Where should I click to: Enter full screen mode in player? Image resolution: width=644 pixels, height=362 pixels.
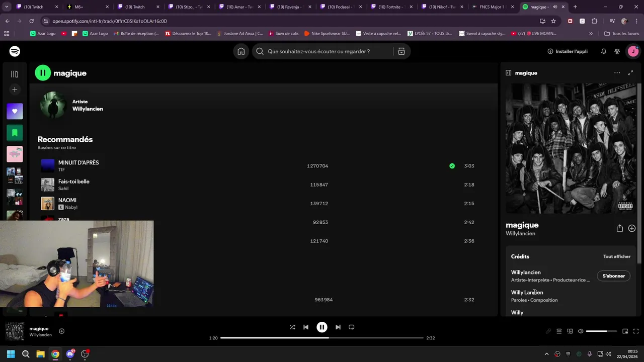pyautogui.click(x=636, y=331)
